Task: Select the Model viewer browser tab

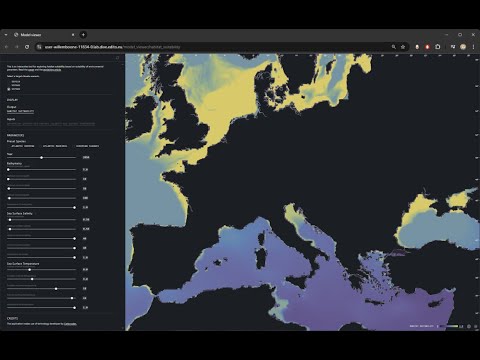Action: pos(43,35)
